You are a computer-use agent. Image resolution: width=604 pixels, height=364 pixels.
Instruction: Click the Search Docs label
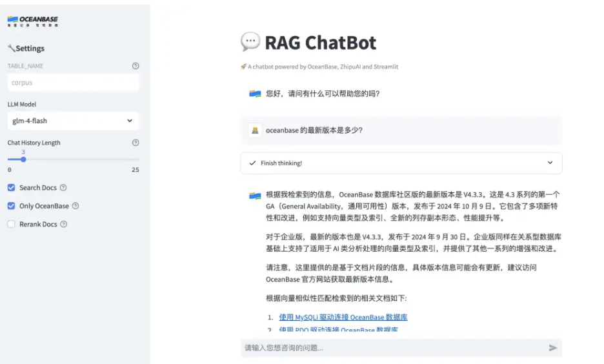click(x=38, y=188)
